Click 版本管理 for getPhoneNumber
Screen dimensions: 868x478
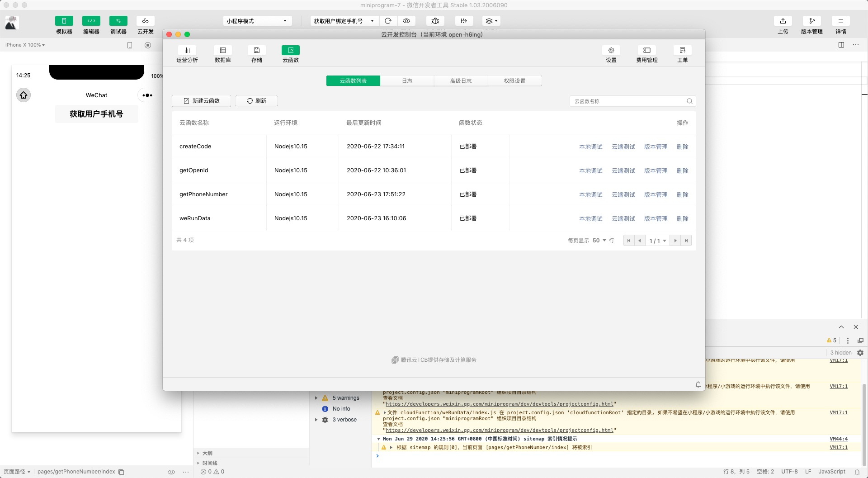point(656,194)
